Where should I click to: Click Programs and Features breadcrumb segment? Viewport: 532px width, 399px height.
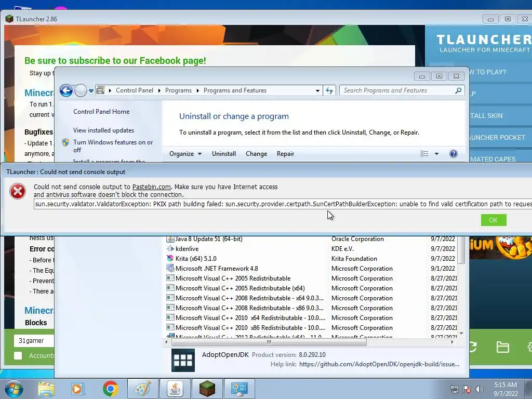pos(235,90)
